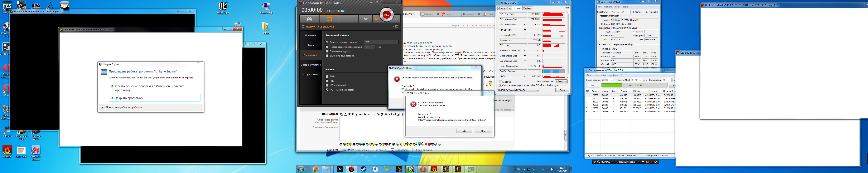This screenshot has height=173, width=868.
Task: Toggle the capture hotkey checkbox in Bandicam
Action: click(x=327, y=42)
